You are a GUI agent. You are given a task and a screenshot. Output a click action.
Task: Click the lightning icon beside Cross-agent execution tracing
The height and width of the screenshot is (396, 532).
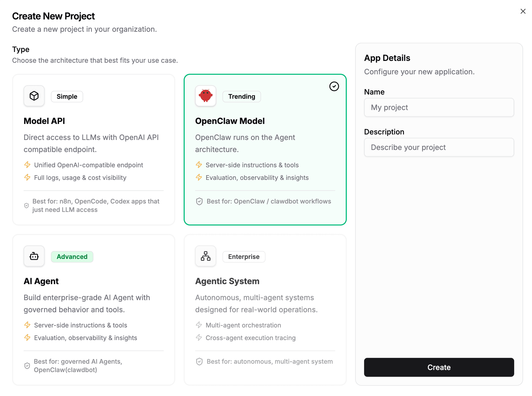coord(199,338)
